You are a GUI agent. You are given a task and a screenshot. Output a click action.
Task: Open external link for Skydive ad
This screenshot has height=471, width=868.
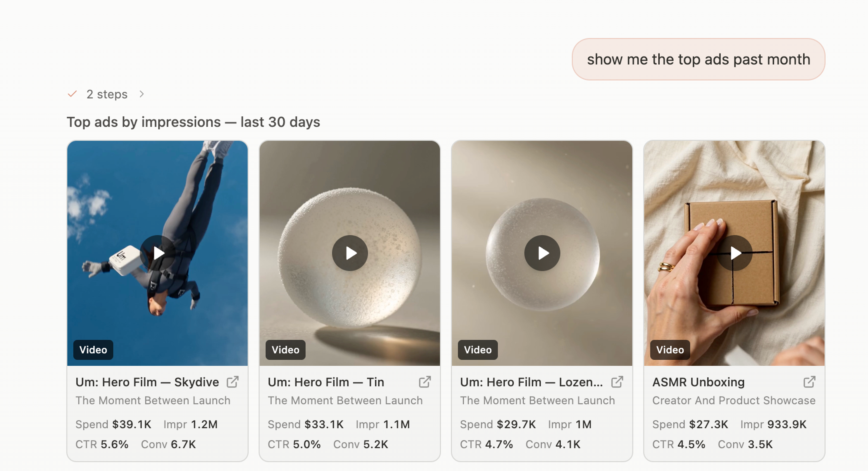pyautogui.click(x=233, y=382)
